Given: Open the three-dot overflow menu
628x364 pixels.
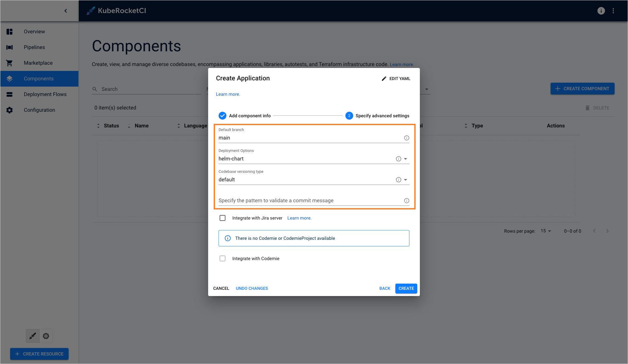Looking at the screenshot, I should [613, 10].
